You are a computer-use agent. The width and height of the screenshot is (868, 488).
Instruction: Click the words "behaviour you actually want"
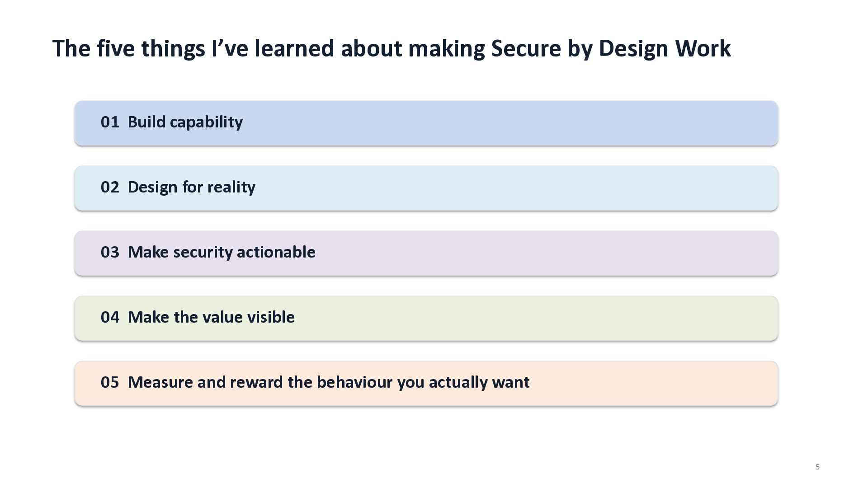pos(423,383)
